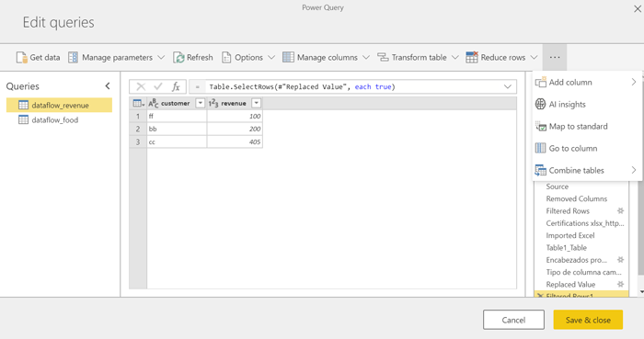The image size is (644, 339).
Task: Click cell with value cc
Action: point(177,141)
